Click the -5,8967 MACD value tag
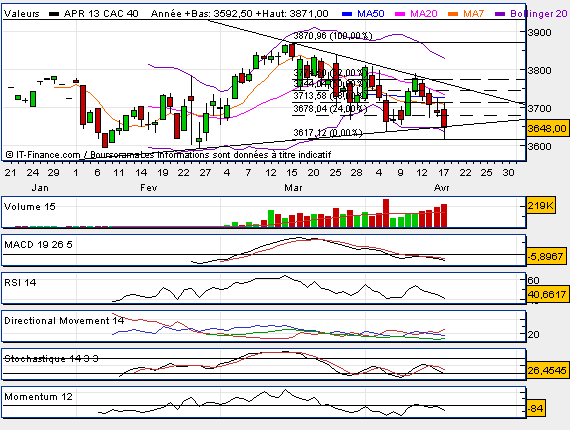570x430 pixels. 546,256
